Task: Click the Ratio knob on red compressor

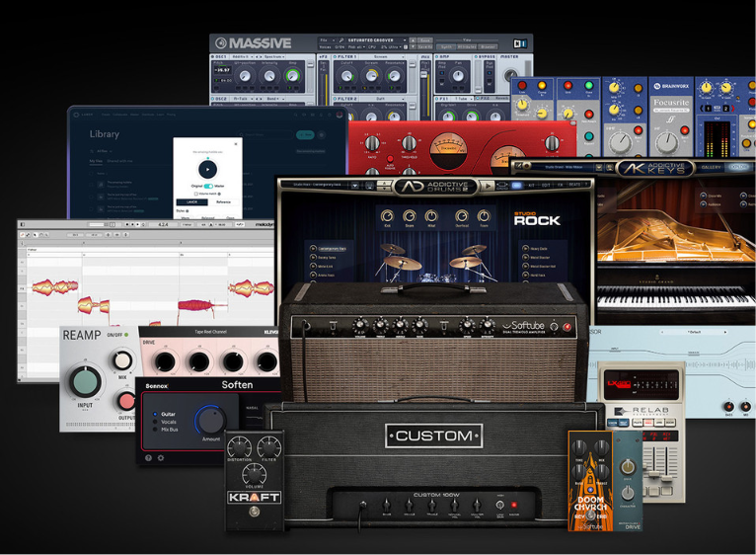Action: click(372, 143)
